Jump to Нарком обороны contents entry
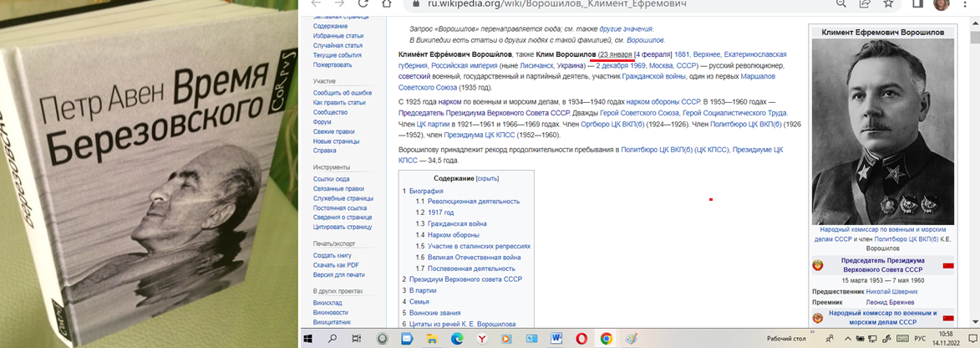The image size is (980, 348). pos(454,235)
